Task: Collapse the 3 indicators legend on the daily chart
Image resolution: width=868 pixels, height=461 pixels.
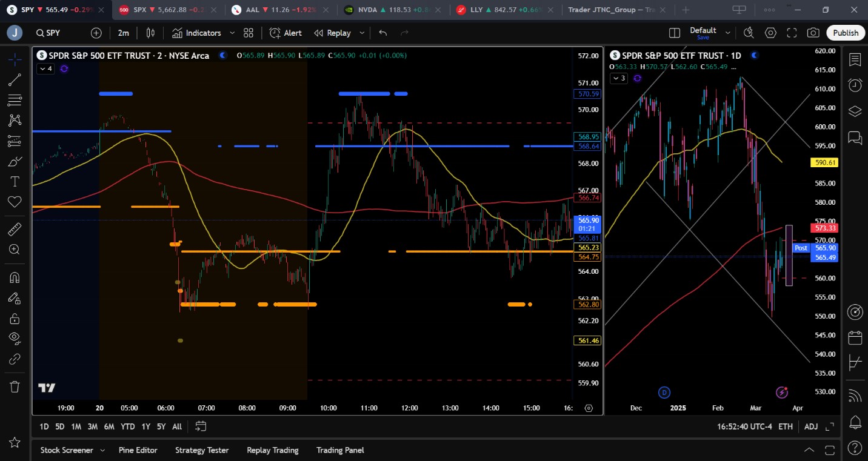Action: 618,78
